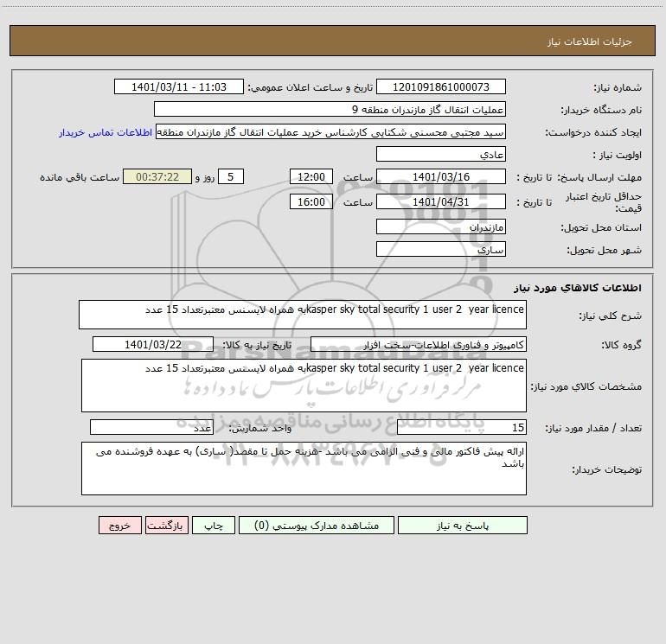This screenshot has width=666, height=644.
Task: Click quantity field showing 15
Action: [462, 427]
